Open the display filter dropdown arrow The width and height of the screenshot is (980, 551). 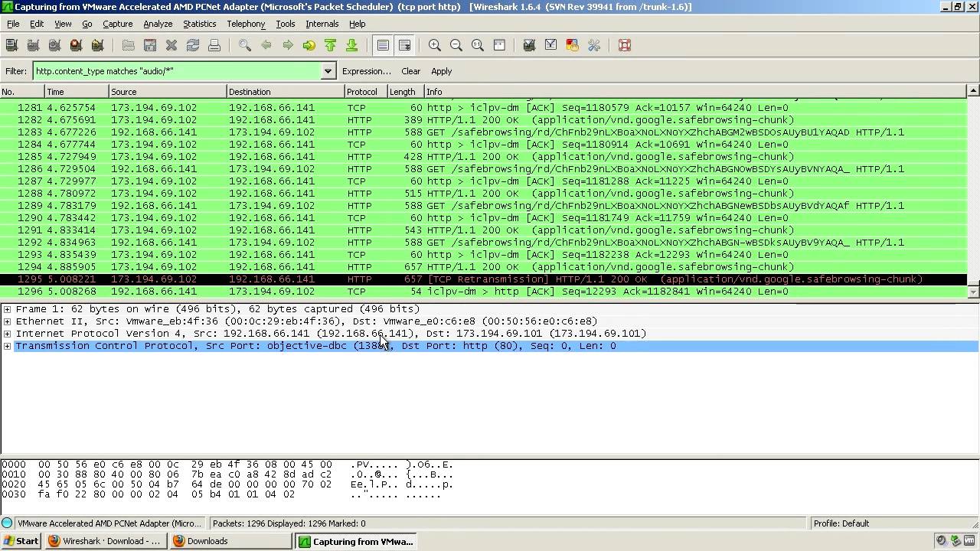[328, 71]
